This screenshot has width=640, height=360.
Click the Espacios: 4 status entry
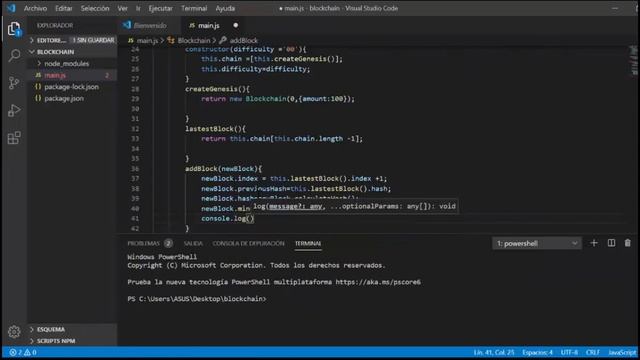537,352
